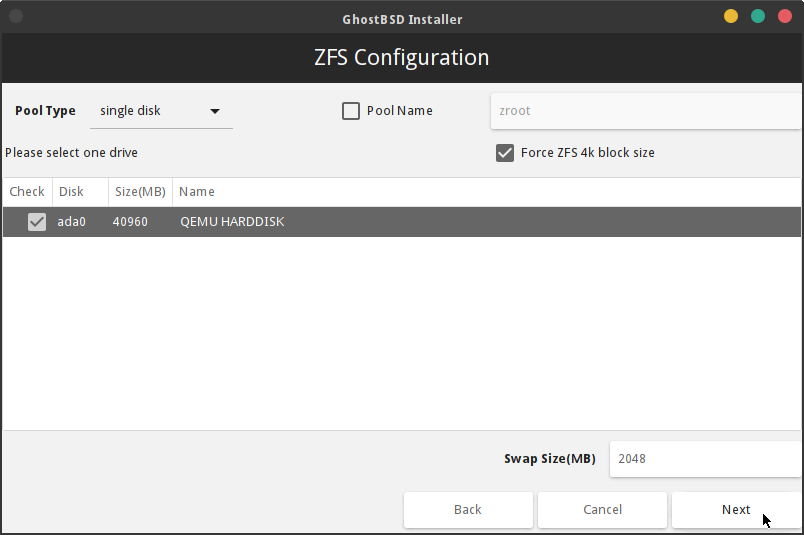The image size is (804, 535).
Task: Uncheck Force ZFS 4k block size
Action: [x=505, y=153]
